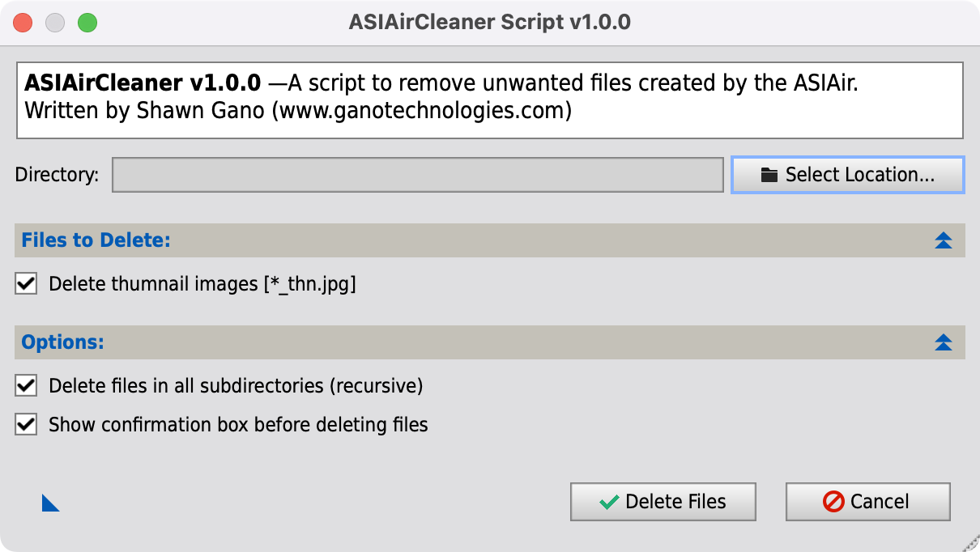
Task: Click the ASIAirCleaner description text box
Action: click(490, 101)
